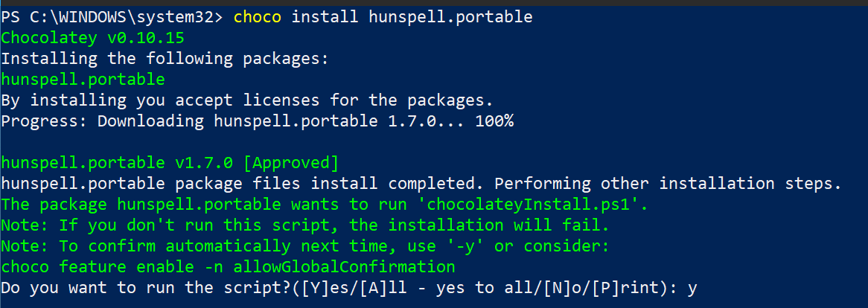
Task: Click the '[A]ll - yes to all' option
Action: pos(441,288)
